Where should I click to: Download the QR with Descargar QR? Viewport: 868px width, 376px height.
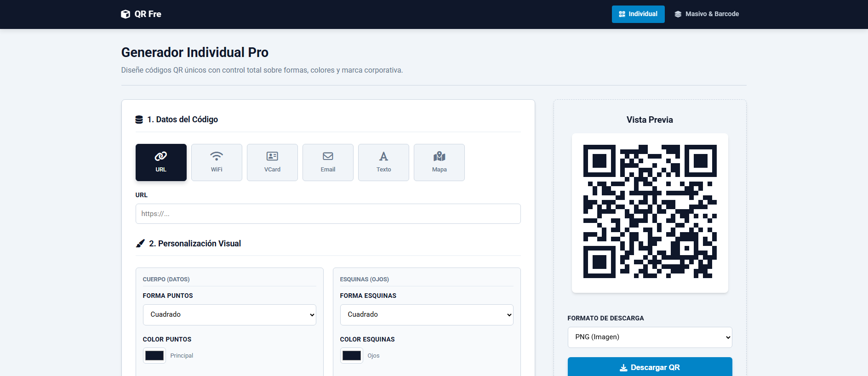tap(650, 367)
